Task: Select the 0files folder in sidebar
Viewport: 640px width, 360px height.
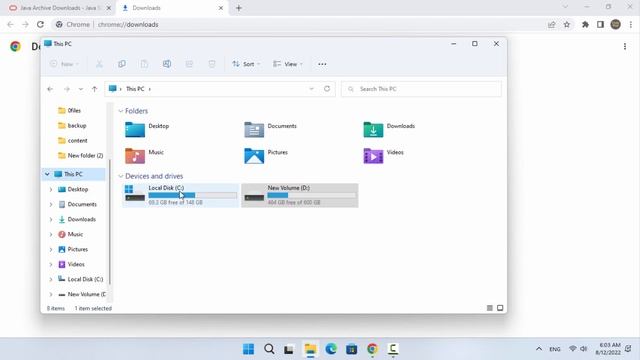Action: pos(74,111)
